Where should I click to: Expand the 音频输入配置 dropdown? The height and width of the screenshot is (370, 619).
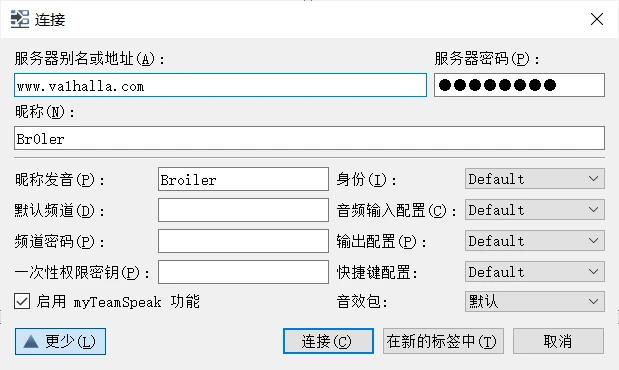[535, 210]
